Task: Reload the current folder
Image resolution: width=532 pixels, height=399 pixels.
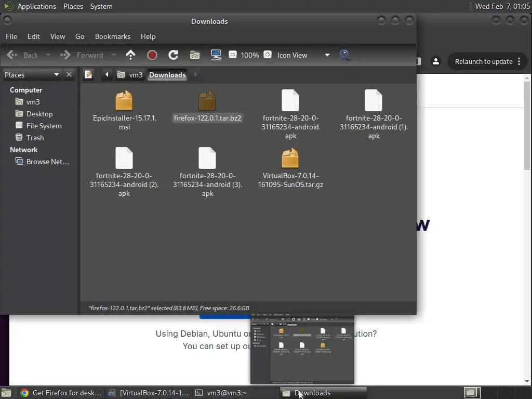Action: tap(174, 55)
